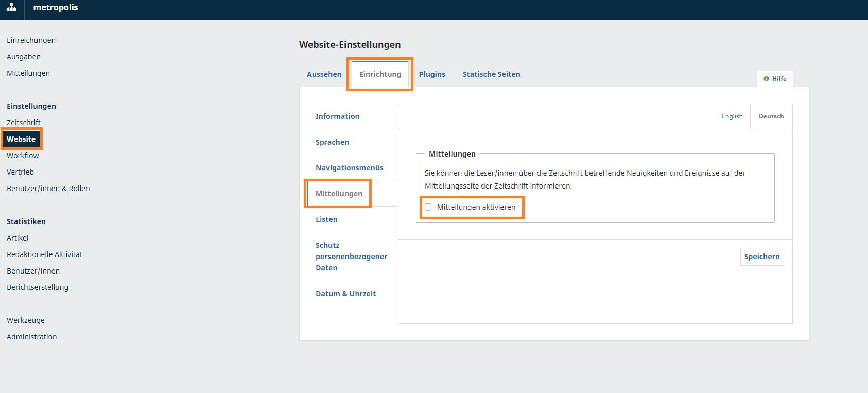Select the Statische Seiten tab

(491, 74)
